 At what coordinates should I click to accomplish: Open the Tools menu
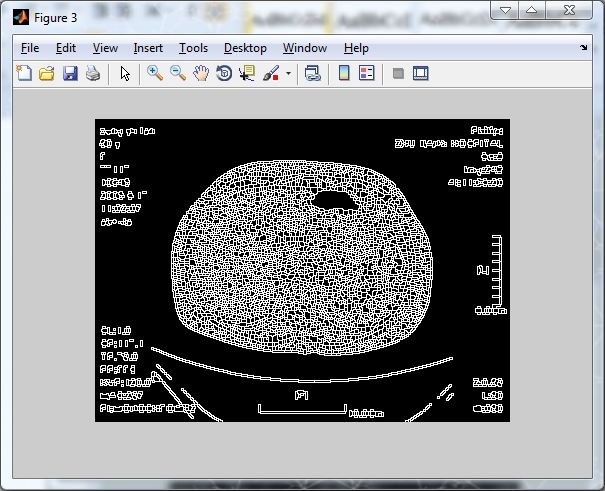[193, 48]
